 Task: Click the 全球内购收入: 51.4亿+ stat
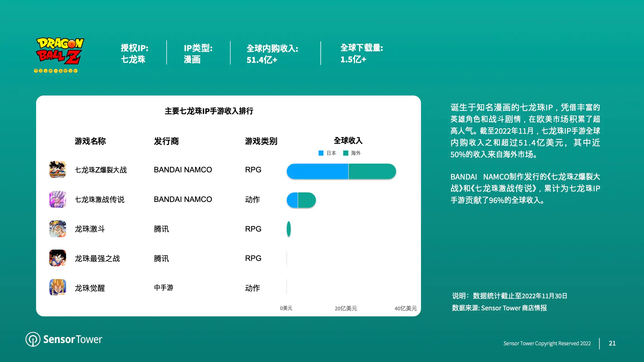(273, 54)
